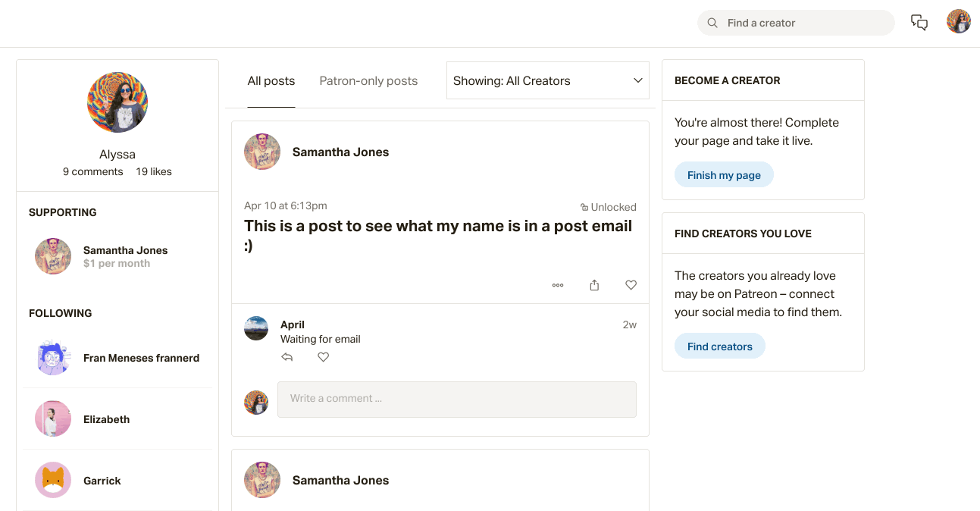Open Samantha Jones avatar in the Supporting list
The width and height of the screenshot is (980, 511).
coord(53,256)
